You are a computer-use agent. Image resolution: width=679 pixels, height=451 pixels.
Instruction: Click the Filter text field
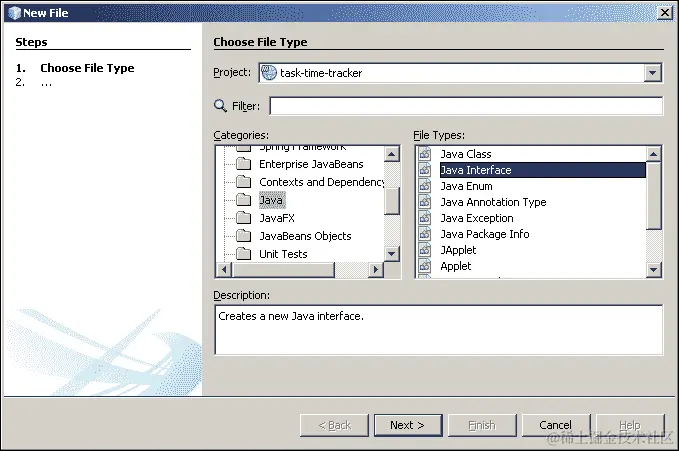click(x=466, y=106)
